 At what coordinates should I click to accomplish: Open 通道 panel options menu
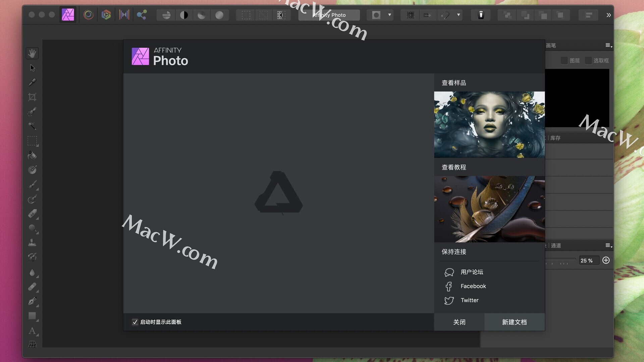608,246
